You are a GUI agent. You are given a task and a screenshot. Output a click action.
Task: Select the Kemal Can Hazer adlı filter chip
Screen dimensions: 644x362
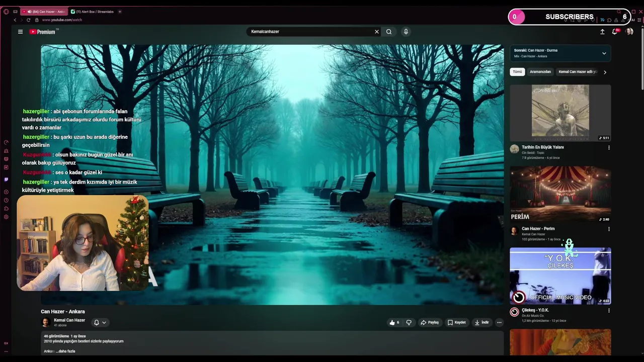(x=577, y=72)
